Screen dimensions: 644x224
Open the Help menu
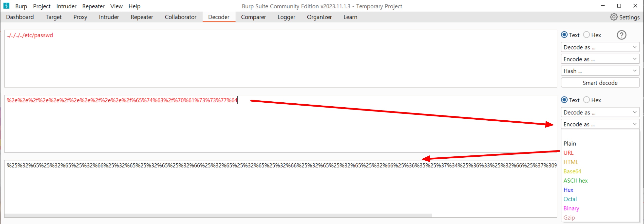pyautogui.click(x=134, y=6)
